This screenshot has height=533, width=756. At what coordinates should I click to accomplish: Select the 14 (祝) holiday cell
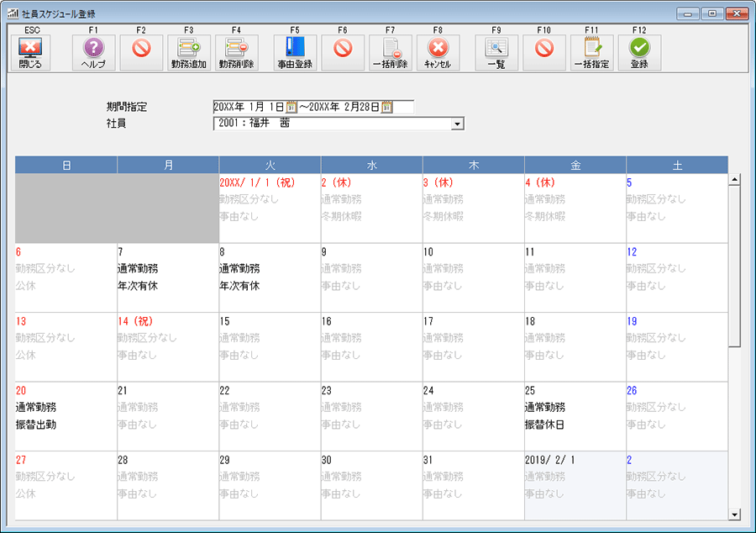point(168,347)
